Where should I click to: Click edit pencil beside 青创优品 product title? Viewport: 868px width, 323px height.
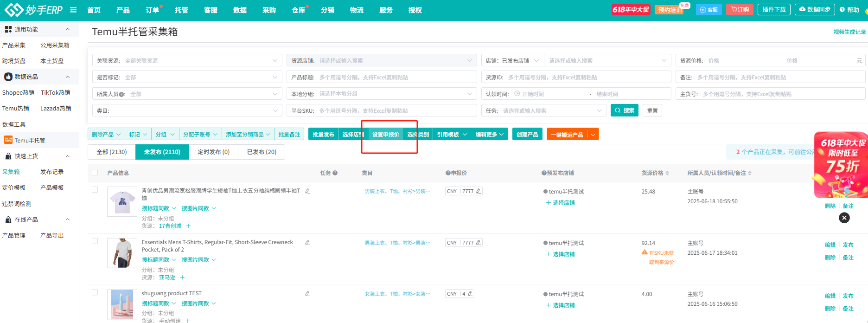(x=307, y=191)
